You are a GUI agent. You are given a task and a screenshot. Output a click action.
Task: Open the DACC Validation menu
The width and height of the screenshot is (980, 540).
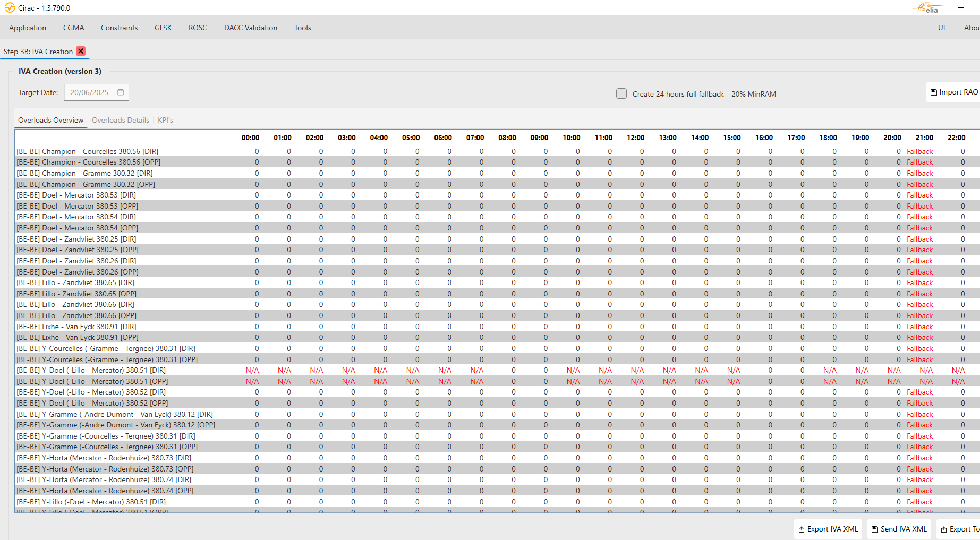(x=251, y=28)
